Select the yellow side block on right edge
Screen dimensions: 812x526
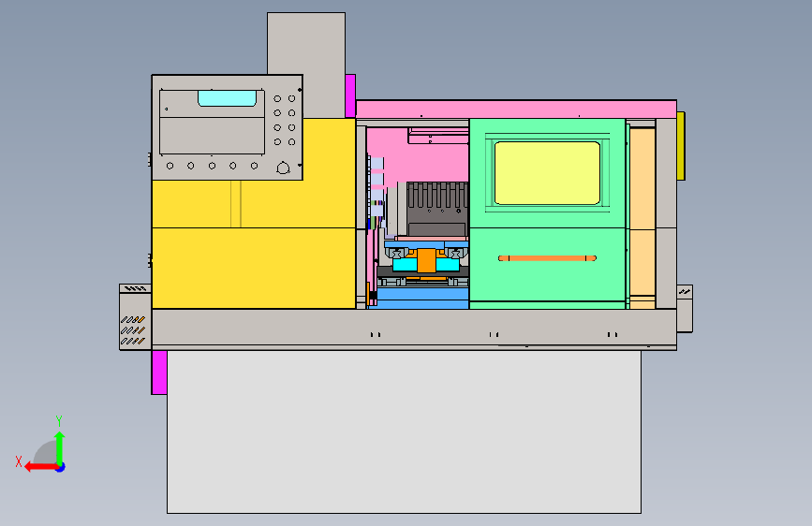[681, 146]
